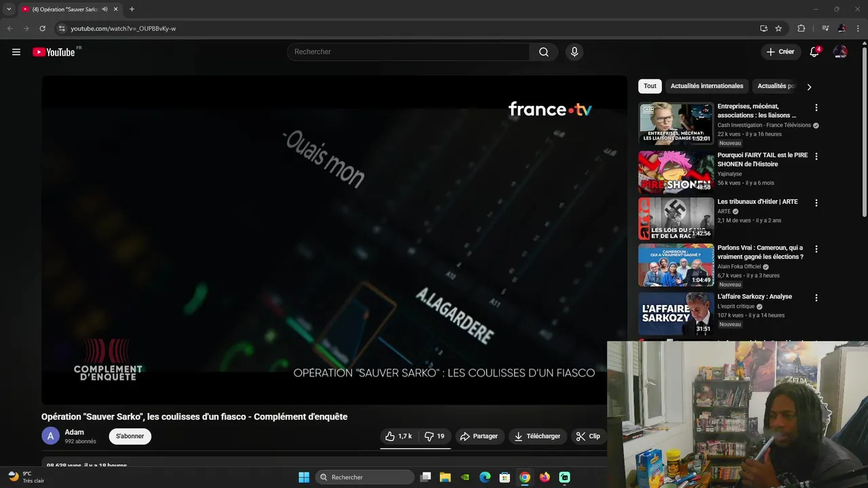This screenshot has width=868, height=488.
Task: Download the video with Télécharger
Action: point(537,436)
